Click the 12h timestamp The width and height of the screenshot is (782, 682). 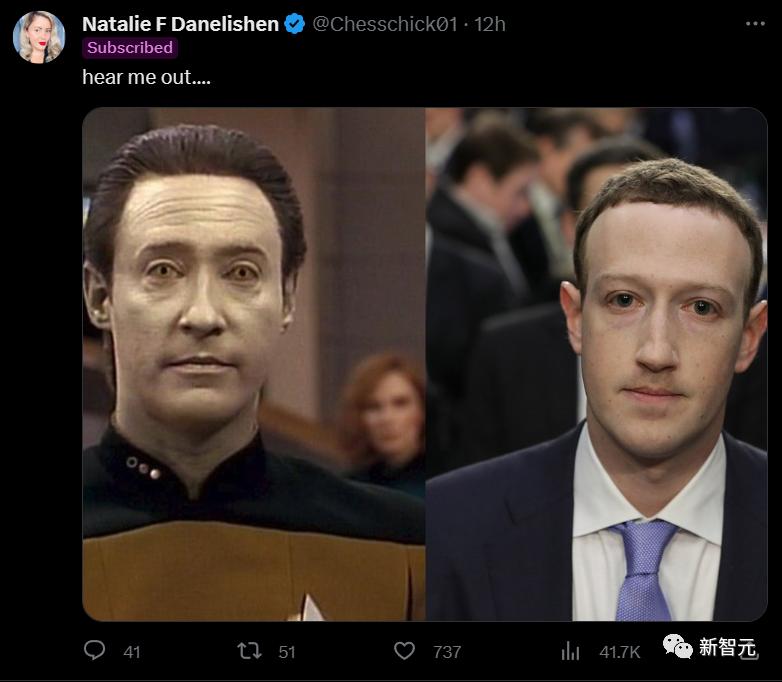point(490,24)
